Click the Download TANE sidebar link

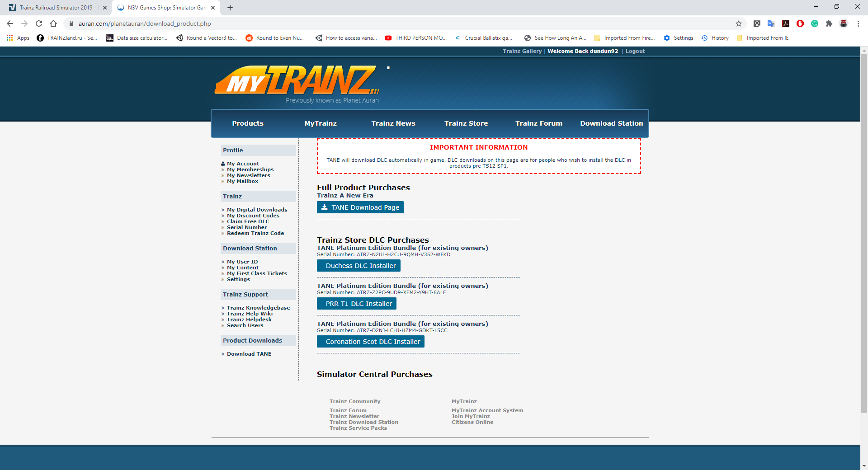(x=249, y=354)
